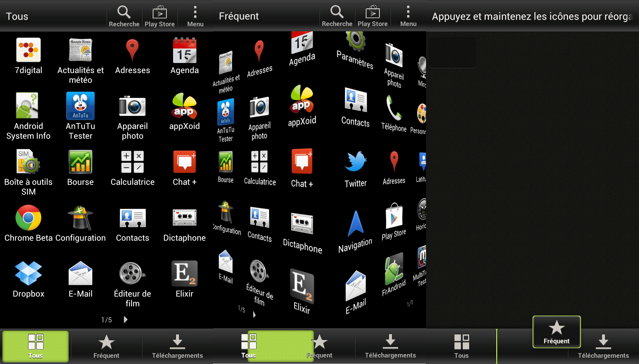Screen dimensions: 639x364
Task: Go to next page arrow beside 1/5 on left screen
Action: coord(126,320)
